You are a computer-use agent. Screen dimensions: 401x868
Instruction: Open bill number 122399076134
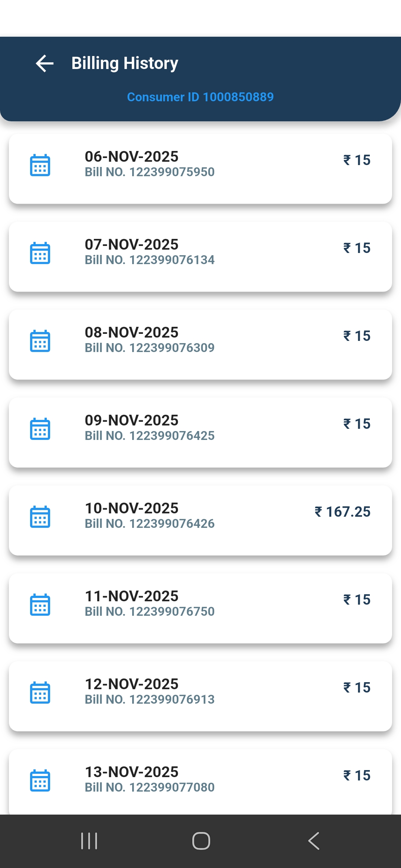pos(150,260)
